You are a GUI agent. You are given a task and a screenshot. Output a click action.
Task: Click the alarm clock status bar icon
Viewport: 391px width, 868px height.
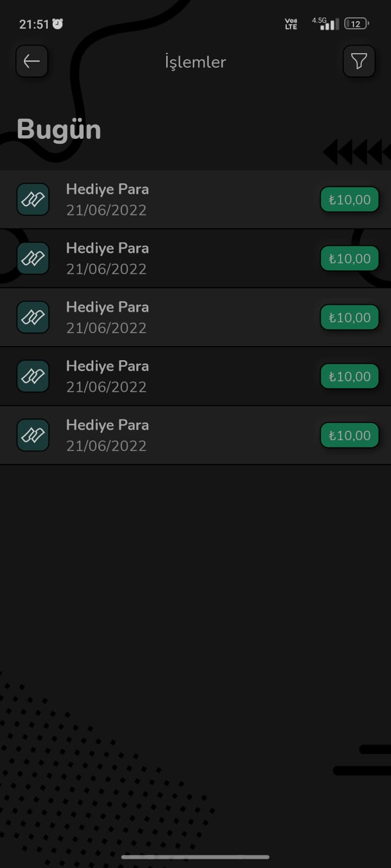tap(58, 24)
